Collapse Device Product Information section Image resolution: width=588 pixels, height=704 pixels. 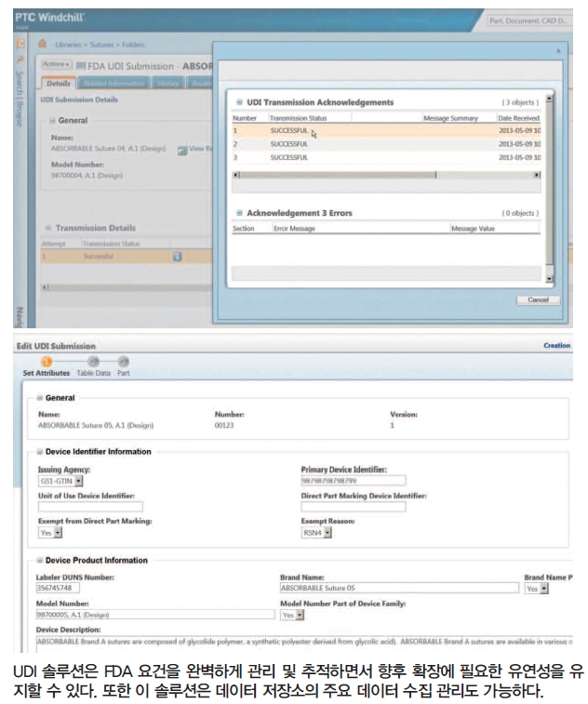pos(39,561)
